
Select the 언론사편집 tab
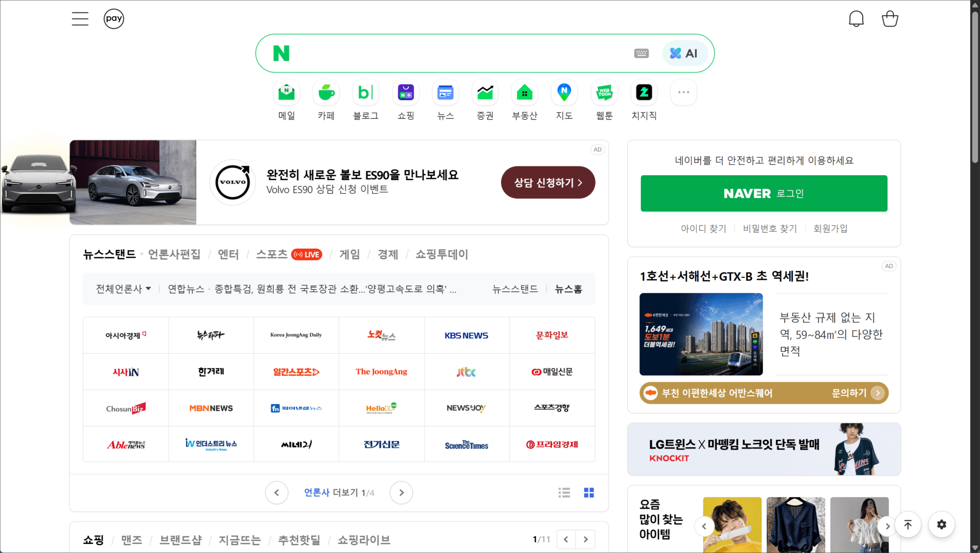point(174,254)
